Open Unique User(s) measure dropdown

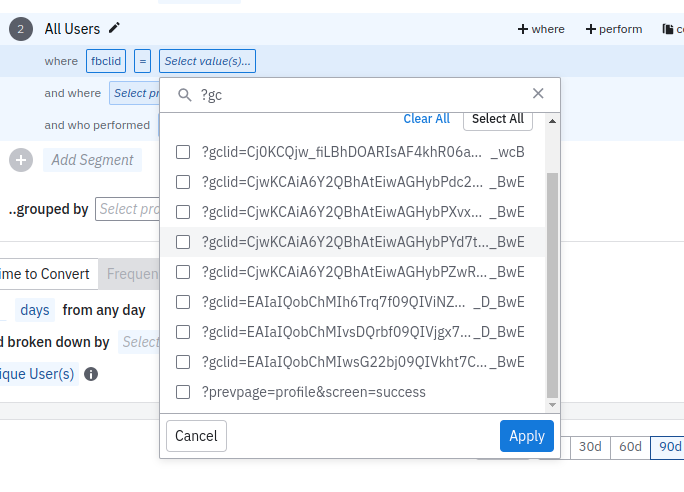[38, 374]
